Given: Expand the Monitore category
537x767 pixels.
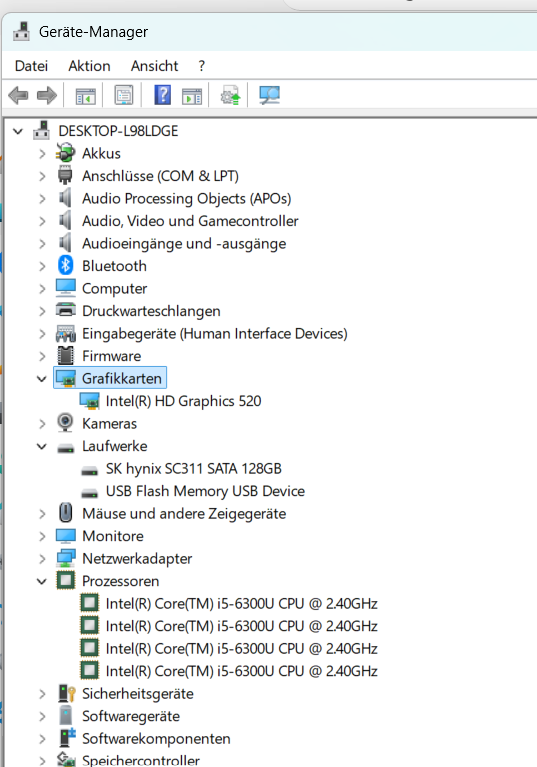Looking at the screenshot, I should tap(42, 536).
